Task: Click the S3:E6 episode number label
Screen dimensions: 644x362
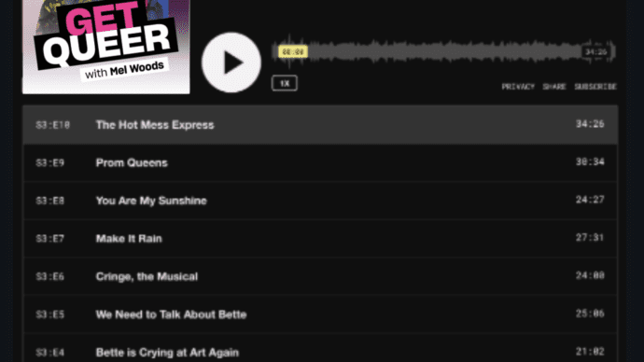Action: point(50,276)
